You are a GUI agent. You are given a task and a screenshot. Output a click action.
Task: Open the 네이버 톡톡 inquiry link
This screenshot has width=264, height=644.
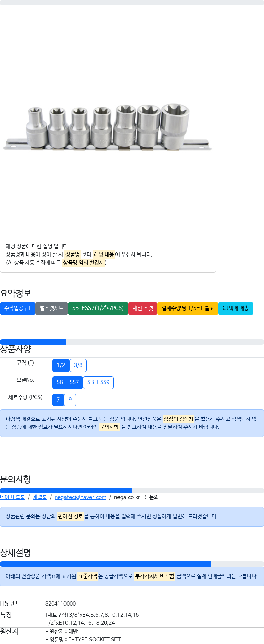12,497
